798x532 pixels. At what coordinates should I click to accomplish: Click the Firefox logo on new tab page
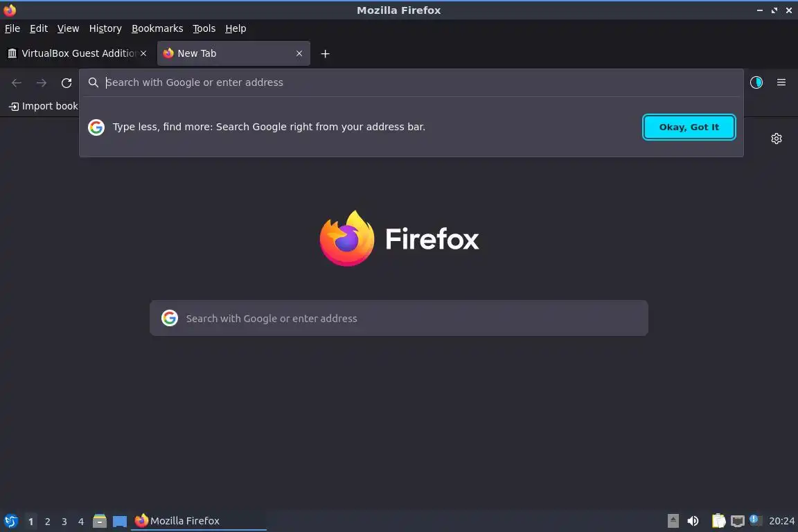pyautogui.click(x=400, y=238)
